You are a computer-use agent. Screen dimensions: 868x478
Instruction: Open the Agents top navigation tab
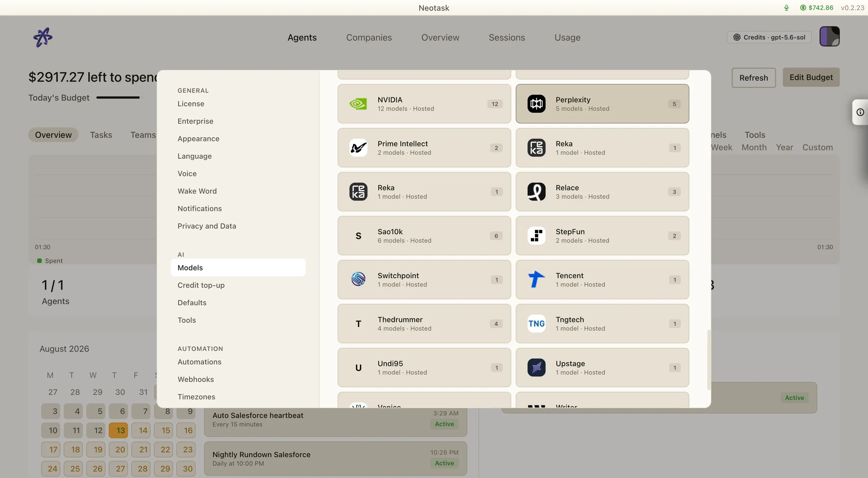tap(302, 37)
